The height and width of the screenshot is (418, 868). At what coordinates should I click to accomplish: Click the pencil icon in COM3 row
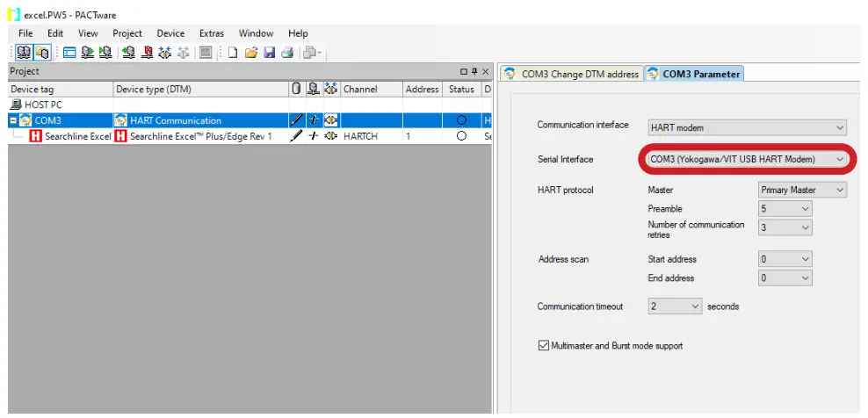297,120
